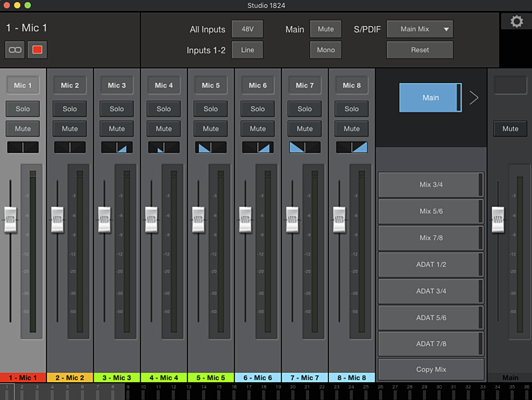The image size is (532, 400).
Task: Open settings with the gear icon
Action: coord(517,21)
